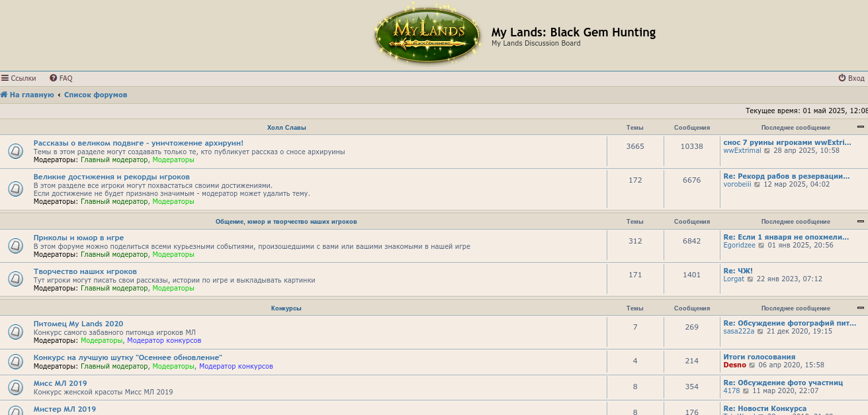Click the My Lands: Black Gem Hunting title
This screenshot has width=868, height=415.
(574, 32)
